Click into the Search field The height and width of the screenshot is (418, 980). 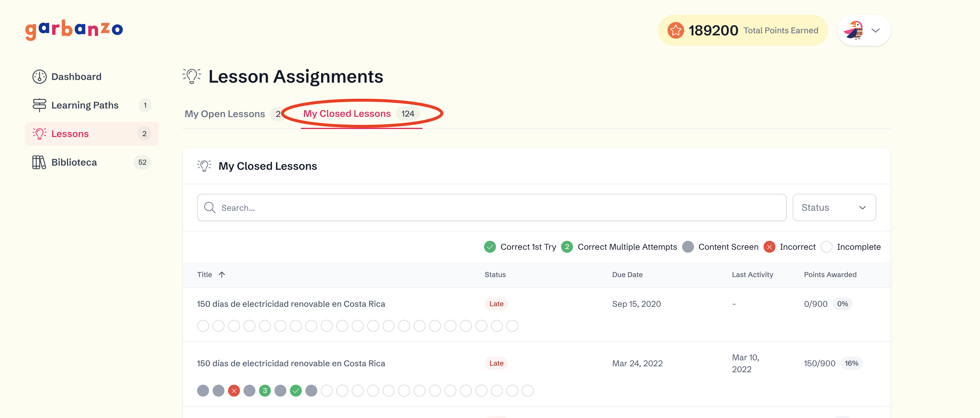point(494,208)
